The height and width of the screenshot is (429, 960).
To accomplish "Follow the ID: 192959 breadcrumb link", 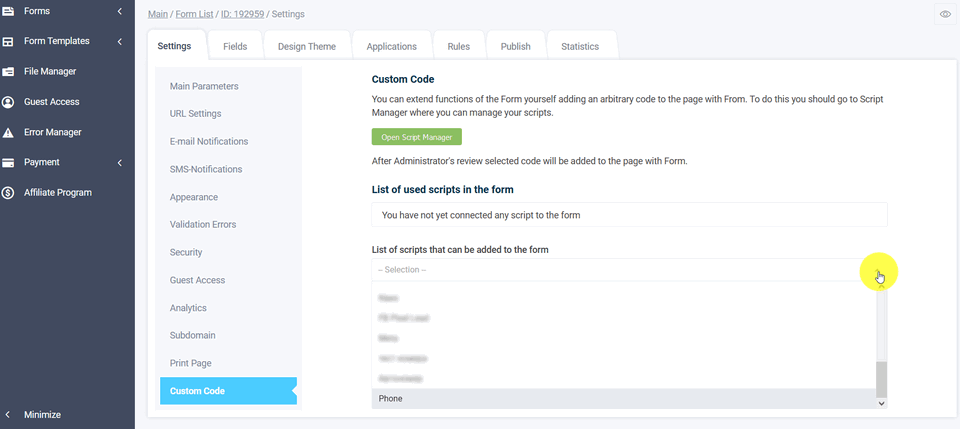I will point(242,13).
